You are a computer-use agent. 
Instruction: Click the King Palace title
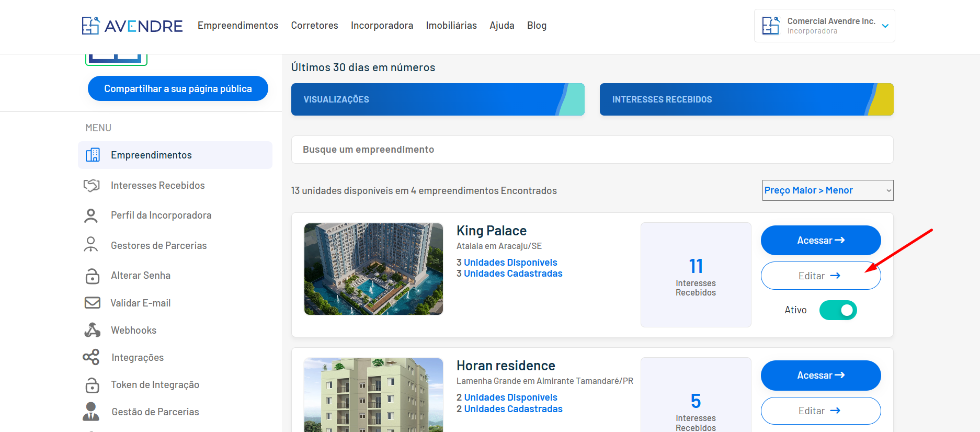[x=492, y=231]
